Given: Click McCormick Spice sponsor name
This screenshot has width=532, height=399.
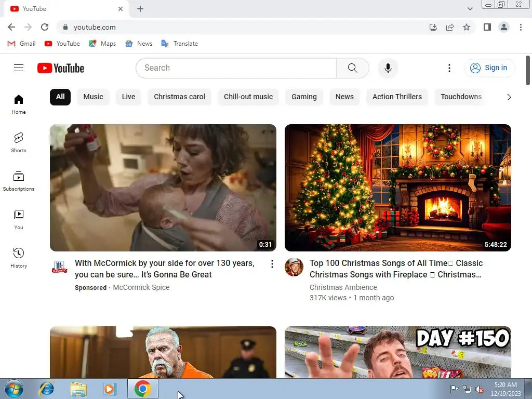Looking at the screenshot, I should coord(141,287).
